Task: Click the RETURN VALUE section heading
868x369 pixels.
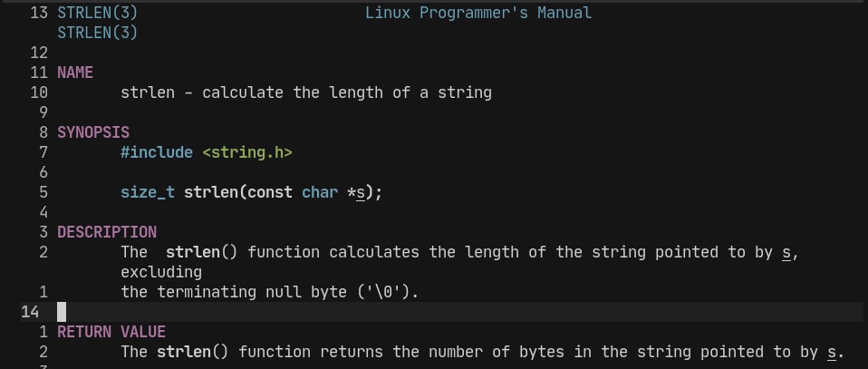Action: 111,332
